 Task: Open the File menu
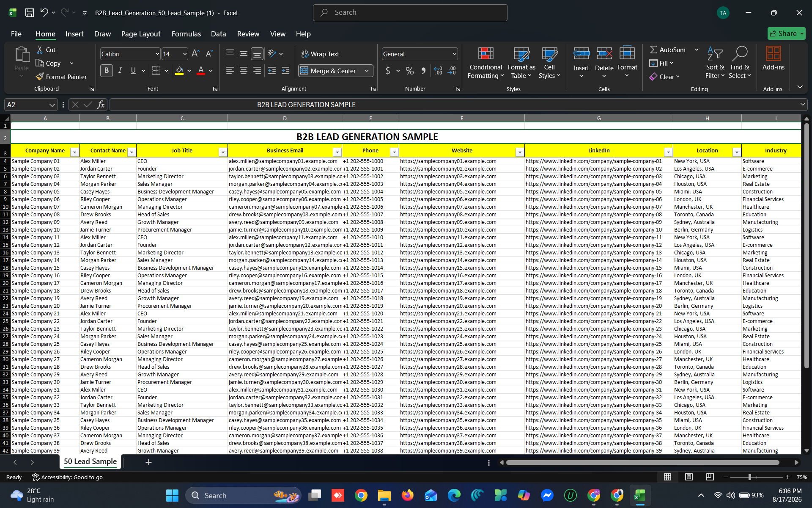point(16,34)
